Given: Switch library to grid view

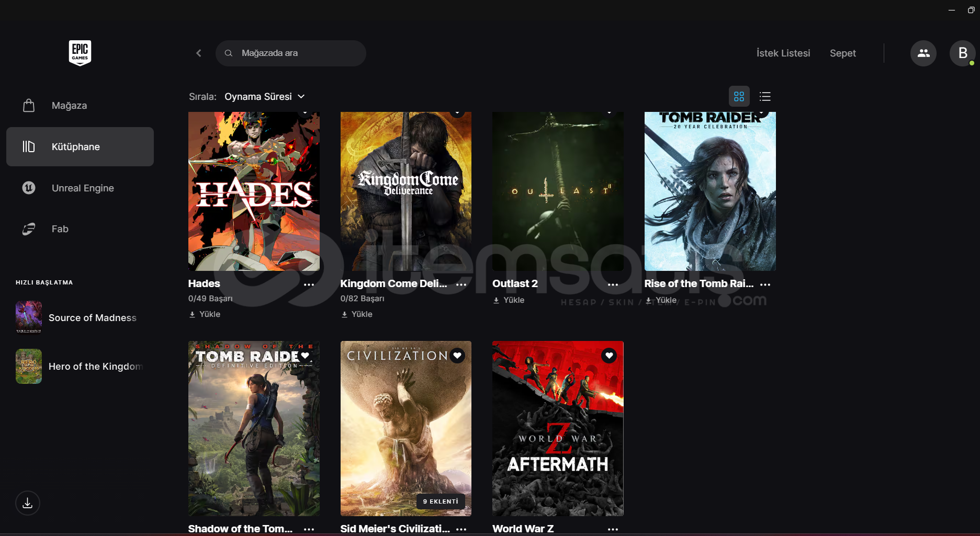Looking at the screenshot, I should [x=739, y=96].
